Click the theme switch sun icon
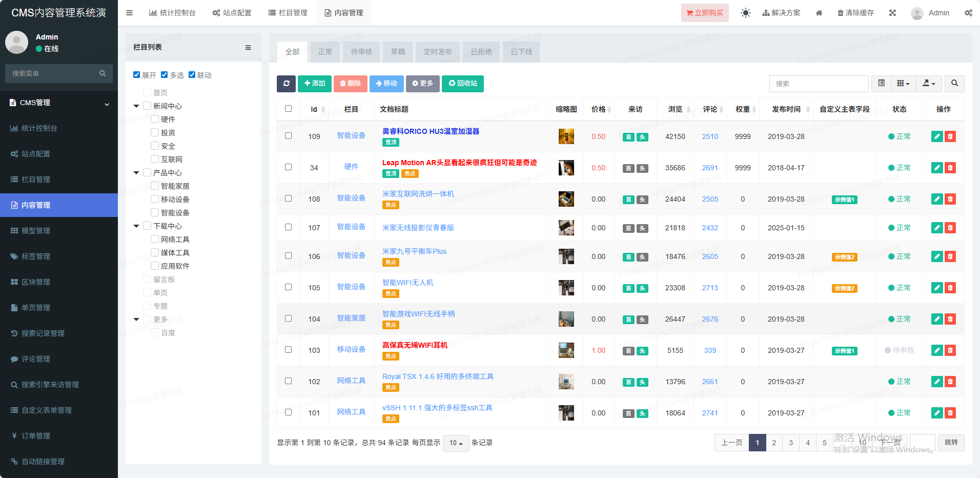This screenshot has width=980, height=478. [x=745, y=13]
